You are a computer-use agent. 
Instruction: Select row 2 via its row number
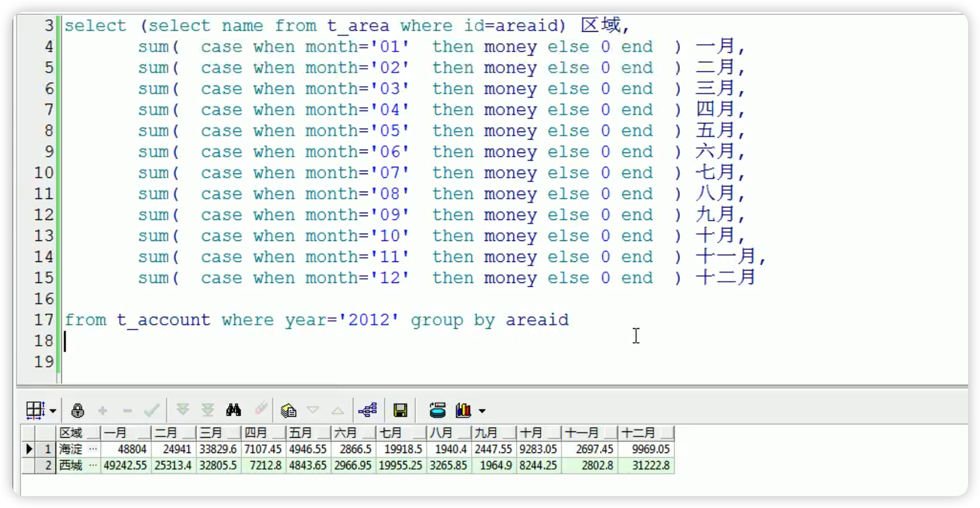[x=48, y=465]
